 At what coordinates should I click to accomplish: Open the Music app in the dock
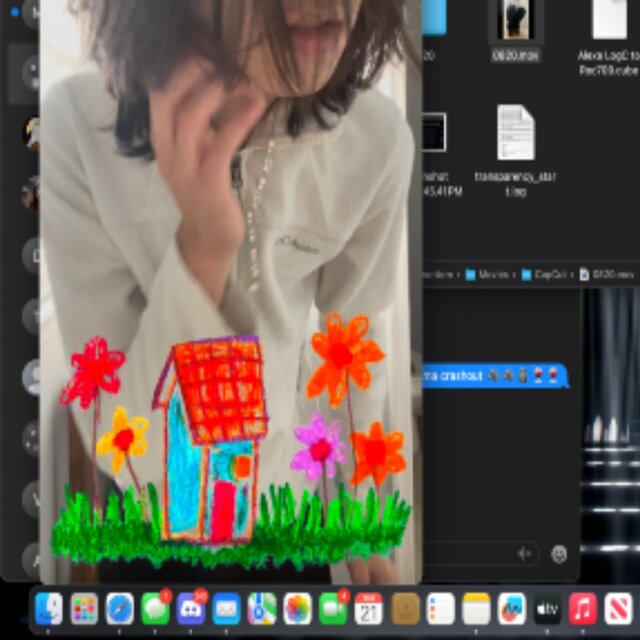582,608
